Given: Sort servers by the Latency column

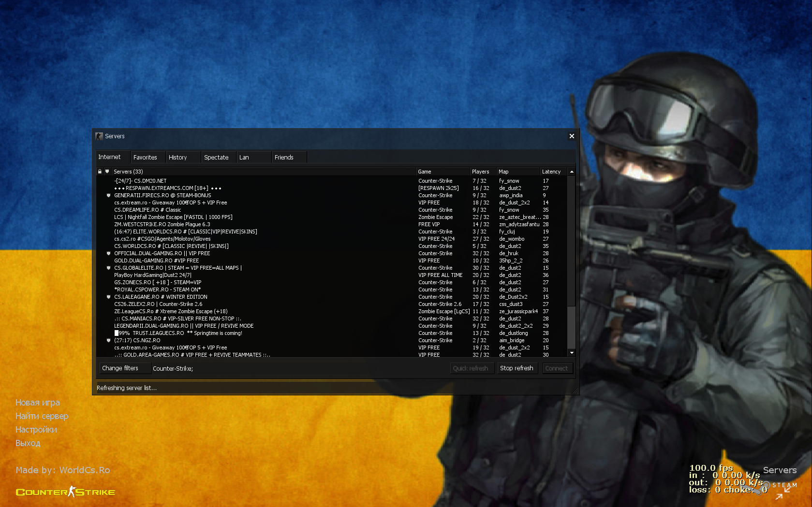Looking at the screenshot, I should coord(551,172).
